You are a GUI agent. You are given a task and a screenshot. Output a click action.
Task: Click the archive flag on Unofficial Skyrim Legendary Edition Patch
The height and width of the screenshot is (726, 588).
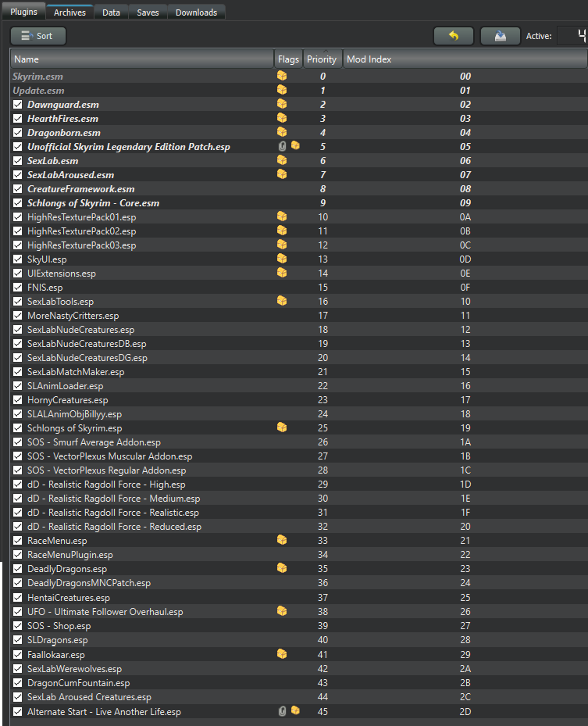coord(295,146)
